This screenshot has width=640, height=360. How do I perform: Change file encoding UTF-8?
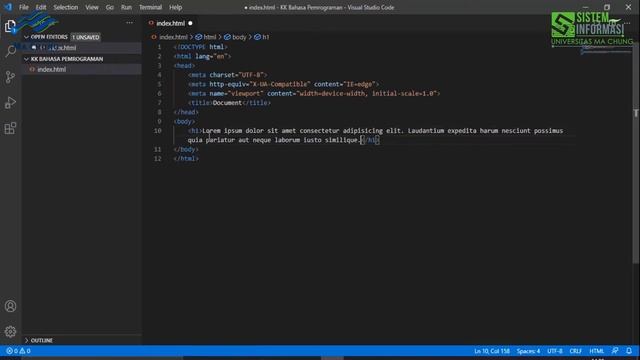tap(555, 351)
